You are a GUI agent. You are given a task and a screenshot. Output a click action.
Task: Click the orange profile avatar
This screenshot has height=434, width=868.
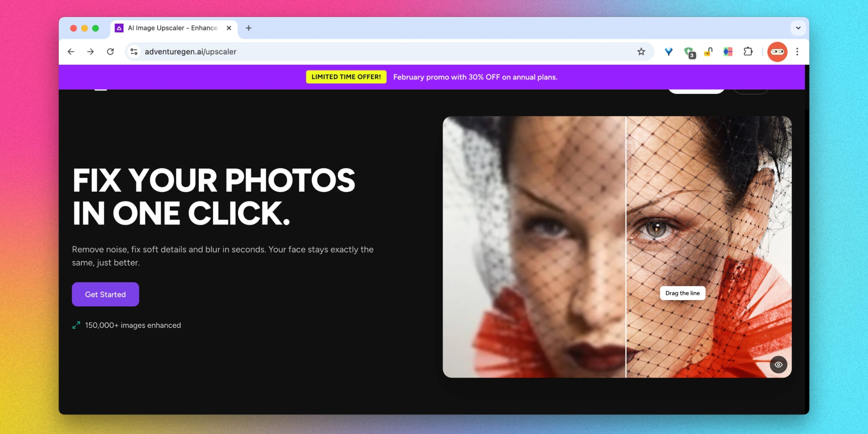(x=777, y=52)
